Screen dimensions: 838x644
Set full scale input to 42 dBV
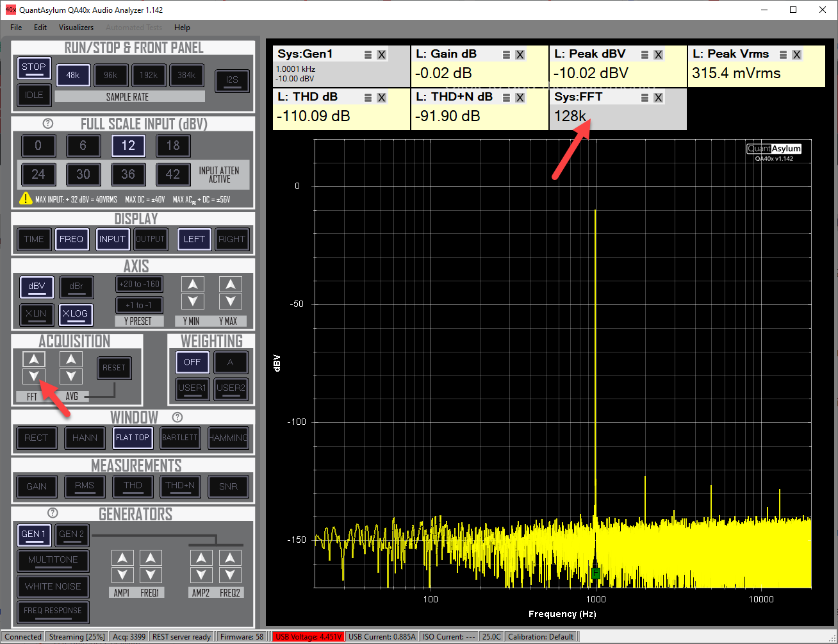coord(173,174)
